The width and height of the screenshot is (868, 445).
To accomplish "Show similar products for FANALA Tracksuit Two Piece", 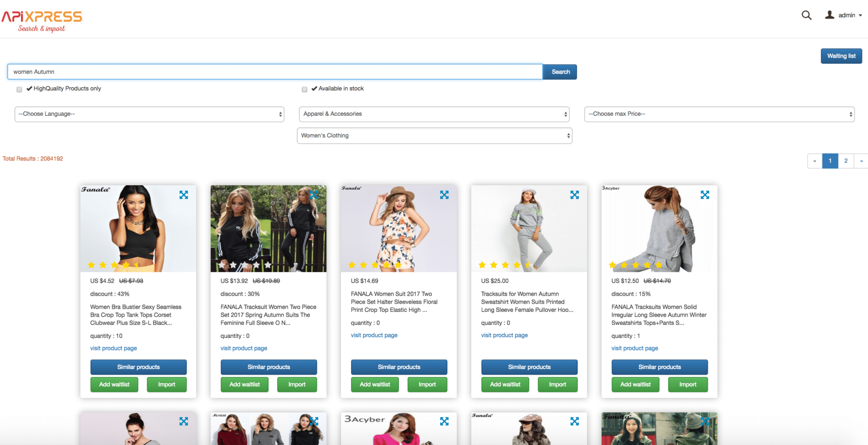I will 269,367.
